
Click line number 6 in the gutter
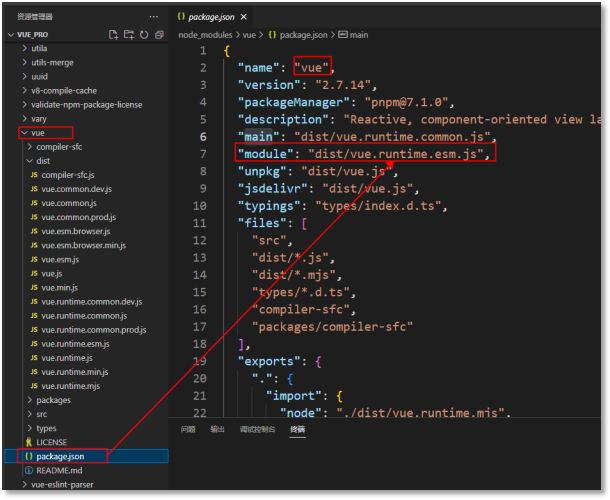coord(203,137)
